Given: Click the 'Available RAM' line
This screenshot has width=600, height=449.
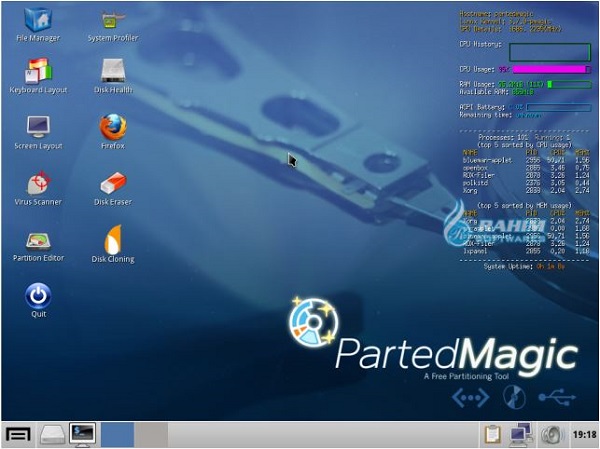Looking at the screenshot, I should click(497, 92).
